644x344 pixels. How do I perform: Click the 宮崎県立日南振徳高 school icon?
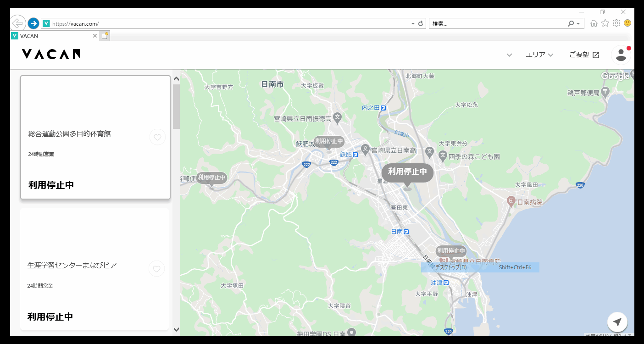click(337, 117)
